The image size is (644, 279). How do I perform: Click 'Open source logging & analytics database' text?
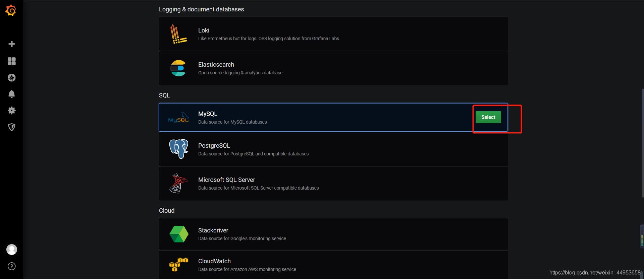pyautogui.click(x=240, y=73)
